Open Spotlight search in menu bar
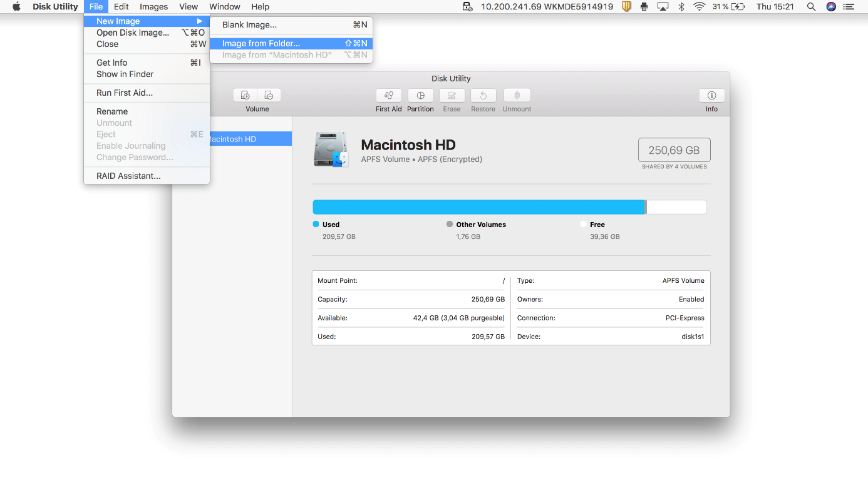Image resolution: width=868 pixels, height=478 pixels. click(x=811, y=7)
